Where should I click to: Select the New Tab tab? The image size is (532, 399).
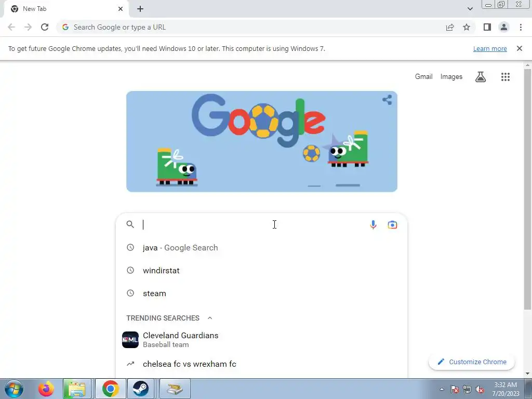(66, 9)
